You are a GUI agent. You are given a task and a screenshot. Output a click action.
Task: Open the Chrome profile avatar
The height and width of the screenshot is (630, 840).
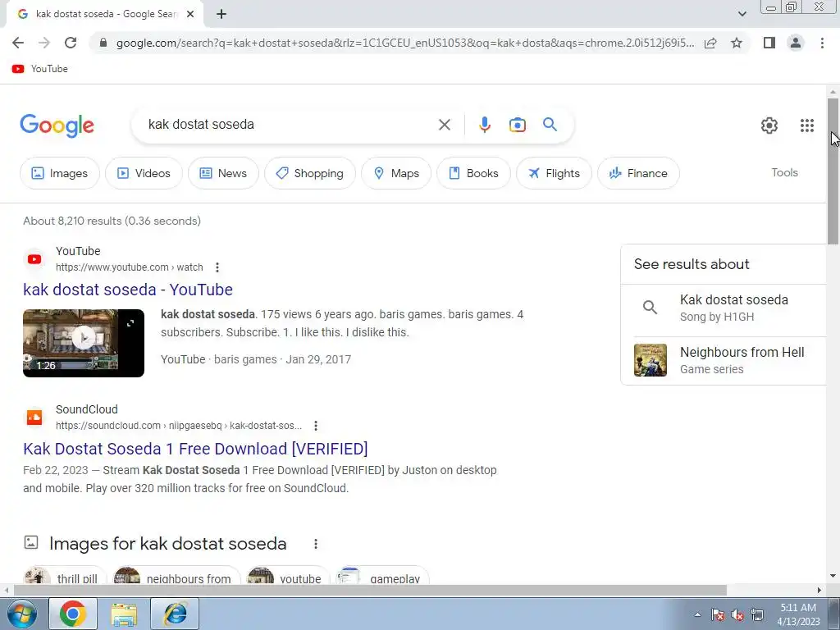point(796,43)
